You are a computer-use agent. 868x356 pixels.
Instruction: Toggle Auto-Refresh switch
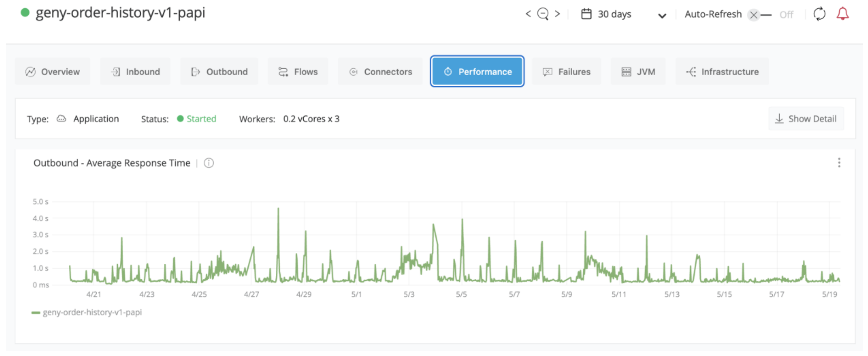point(760,15)
